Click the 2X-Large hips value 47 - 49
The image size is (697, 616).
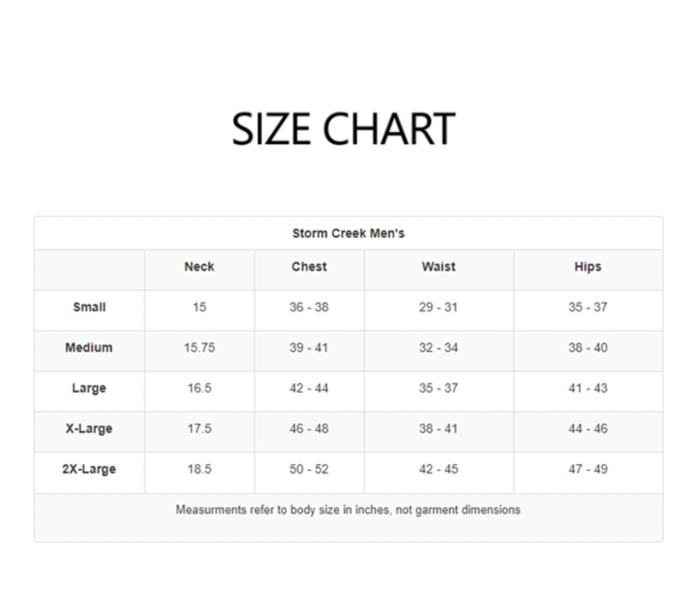(587, 469)
